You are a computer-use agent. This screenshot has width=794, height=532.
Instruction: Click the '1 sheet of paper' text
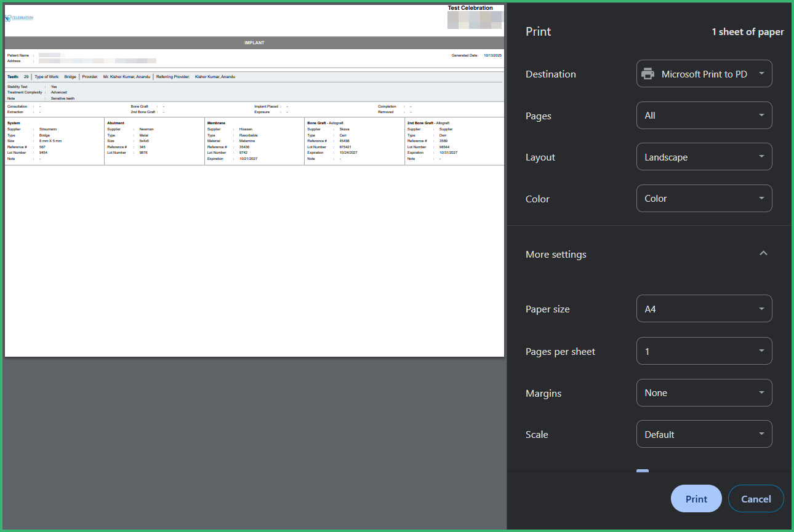748,32
